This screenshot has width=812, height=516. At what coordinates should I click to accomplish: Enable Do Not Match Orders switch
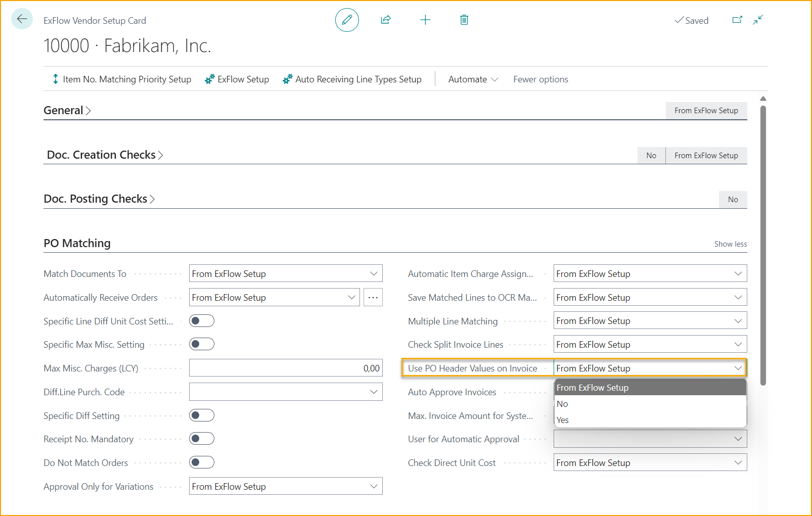pyautogui.click(x=202, y=462)
